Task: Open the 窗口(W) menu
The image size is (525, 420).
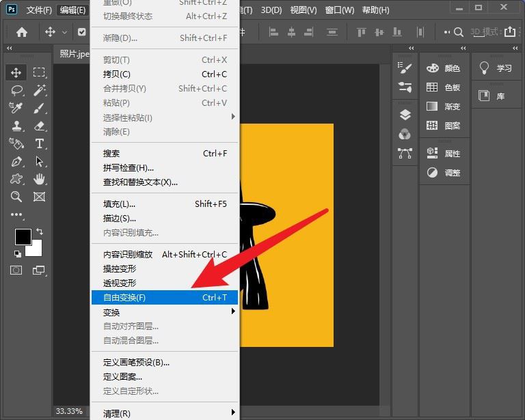Action: pos(340,10)
